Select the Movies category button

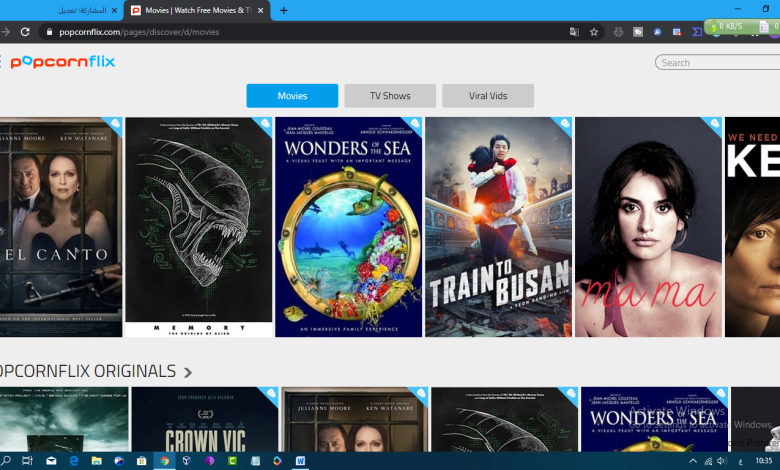(292, 95)
